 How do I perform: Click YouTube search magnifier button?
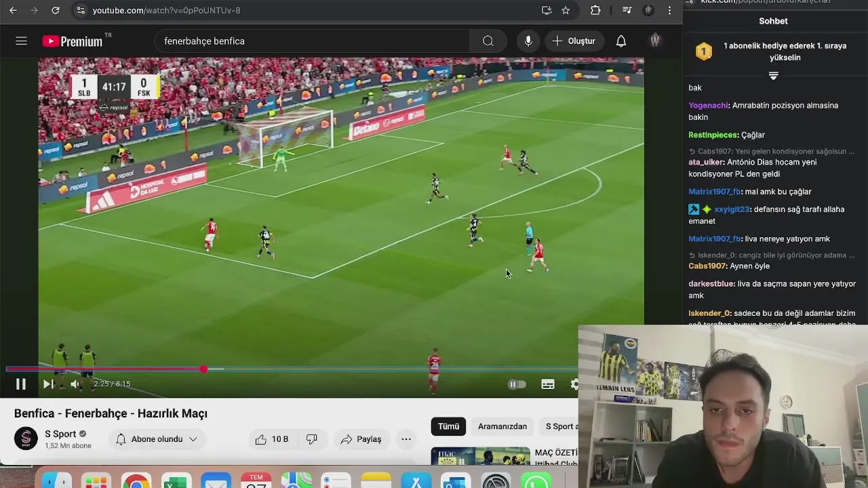pyautogui.click(x=488, y=41)
